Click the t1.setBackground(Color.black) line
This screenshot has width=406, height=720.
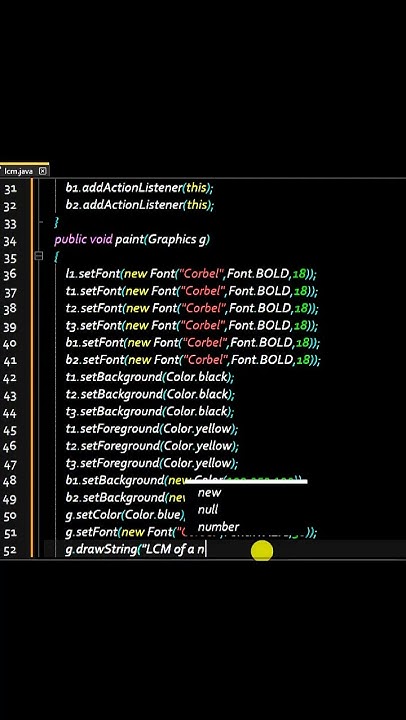pos(150,377)
